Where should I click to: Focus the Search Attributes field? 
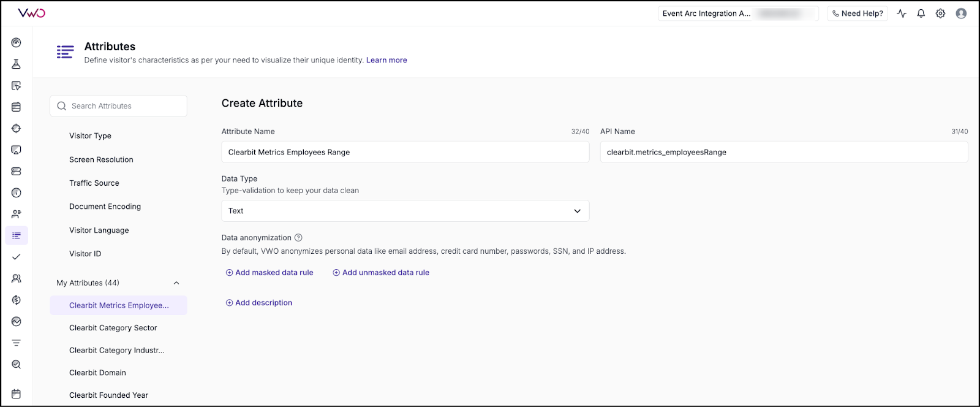(119, 106)
